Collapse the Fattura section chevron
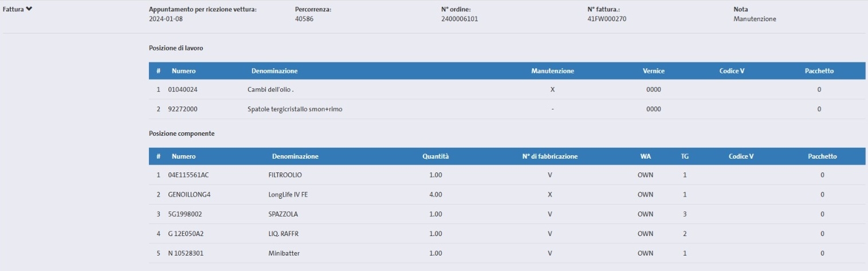The image size is (868, 271). (x=29, y=9)
